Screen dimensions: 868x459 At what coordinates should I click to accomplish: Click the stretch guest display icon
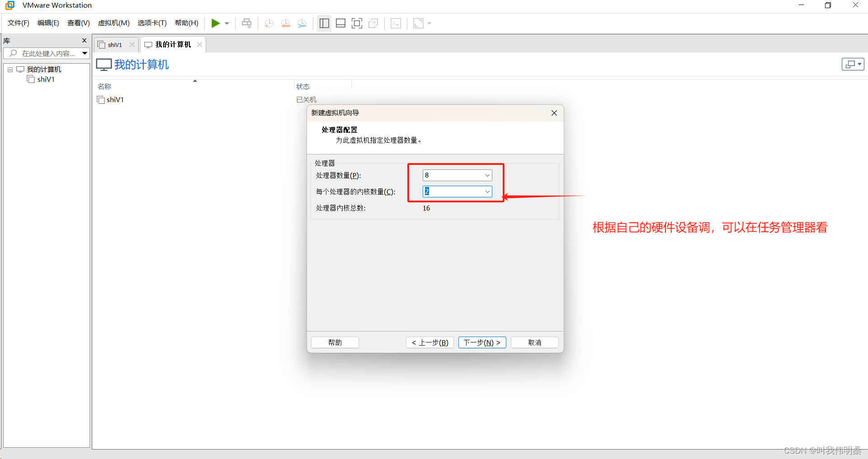pos(419,23)
